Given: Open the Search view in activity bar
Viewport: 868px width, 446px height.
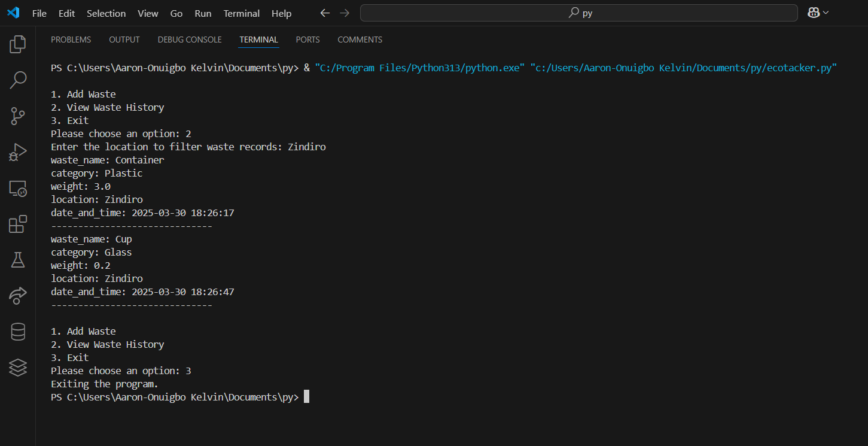Looking at the screenshot, I should (18, 80).
